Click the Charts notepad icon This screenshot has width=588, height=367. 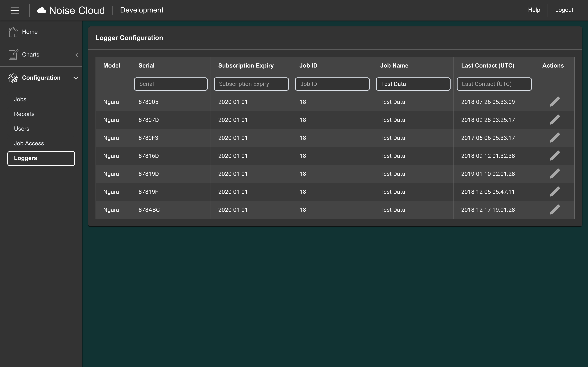coord(13,55)
